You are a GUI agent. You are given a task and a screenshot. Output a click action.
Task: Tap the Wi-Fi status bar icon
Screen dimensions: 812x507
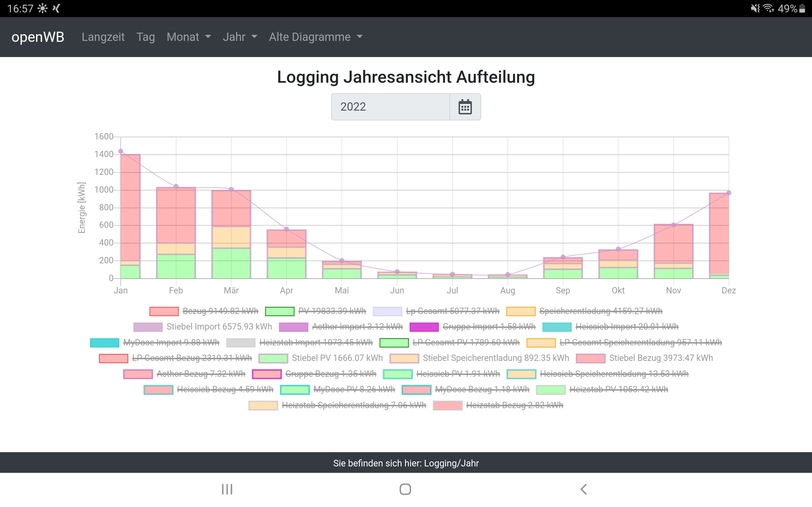768,8
